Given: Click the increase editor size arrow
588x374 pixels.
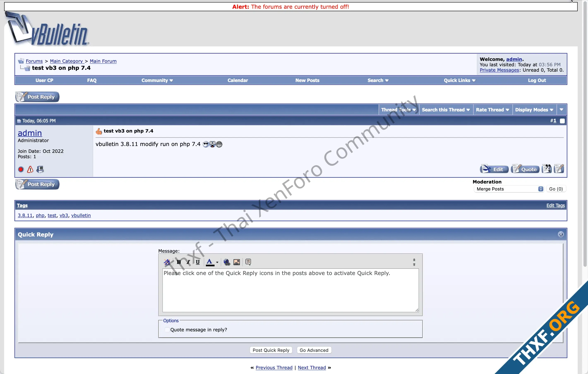Looking at the screenshot, I should (414, 260).
